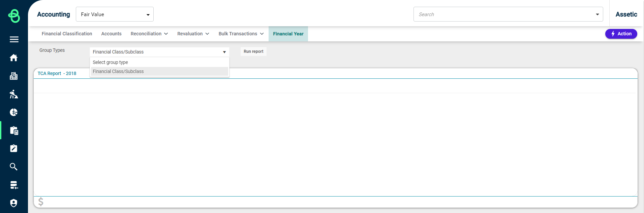Go to Home via house icon
644x213 pixels.
14,58
